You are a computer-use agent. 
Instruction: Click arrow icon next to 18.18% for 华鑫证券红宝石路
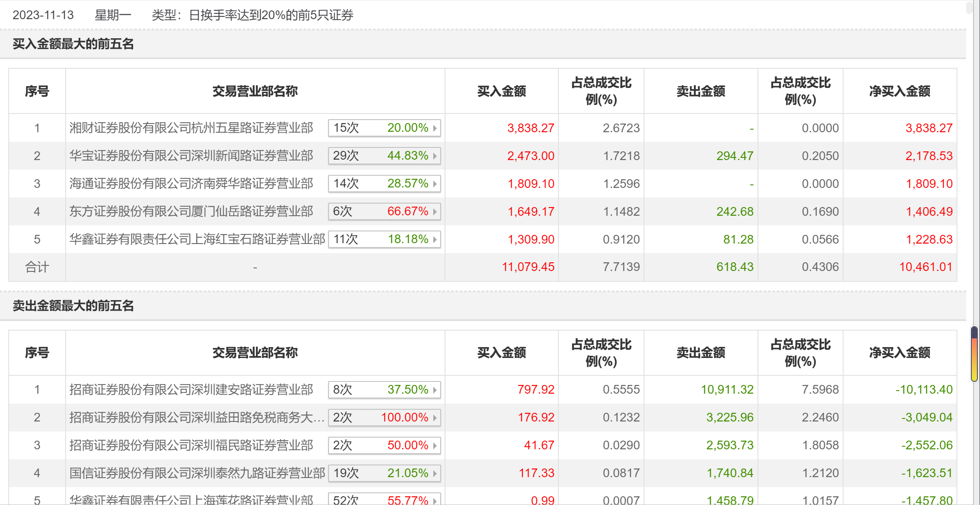pyautogui.click(x=435, y=239)
